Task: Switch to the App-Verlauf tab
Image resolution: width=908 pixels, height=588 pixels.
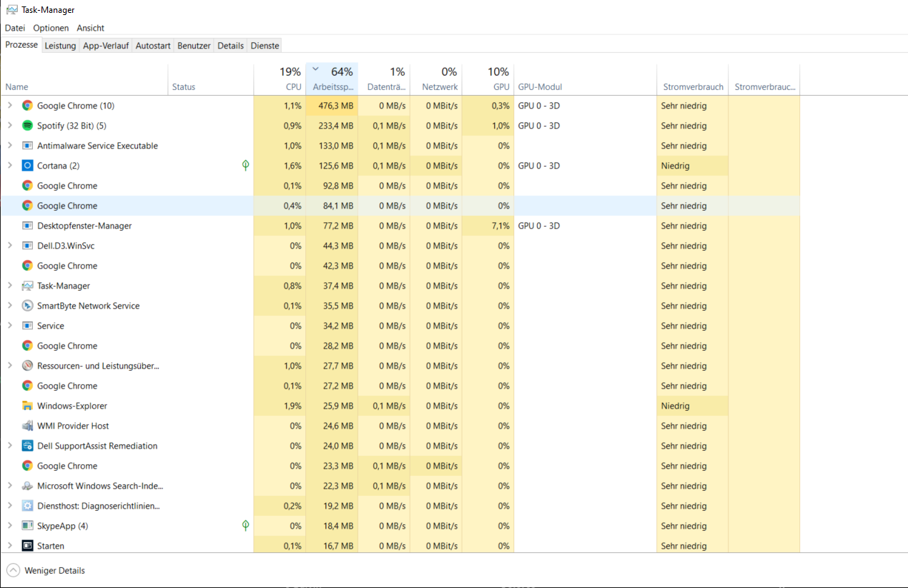Action: (x=106, y=46)
